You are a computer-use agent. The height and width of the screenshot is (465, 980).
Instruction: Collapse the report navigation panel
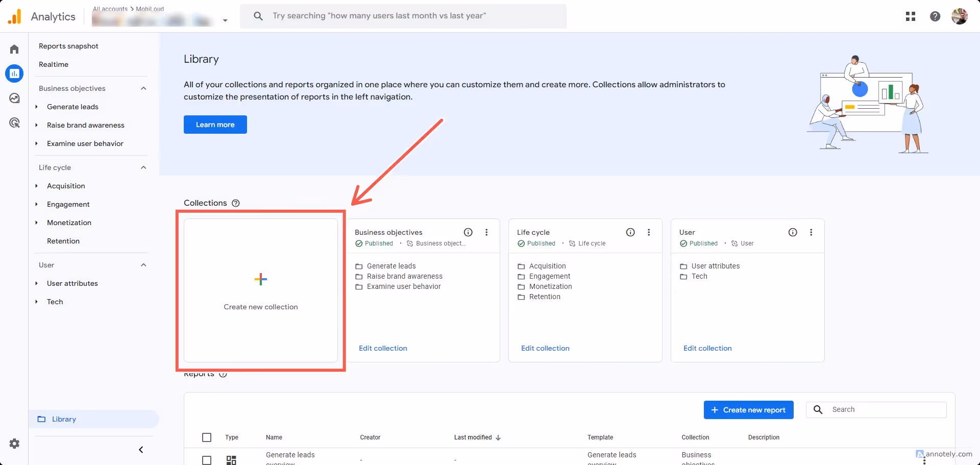141,450
